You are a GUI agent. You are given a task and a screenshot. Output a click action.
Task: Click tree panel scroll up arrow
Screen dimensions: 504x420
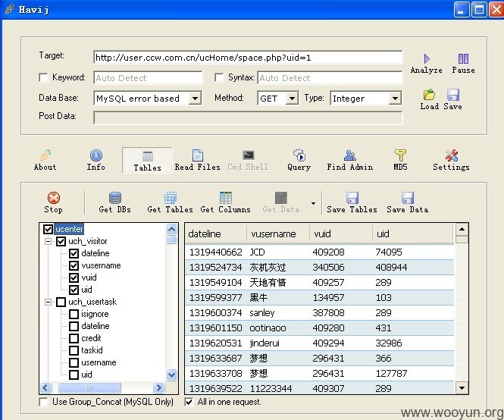171,229
